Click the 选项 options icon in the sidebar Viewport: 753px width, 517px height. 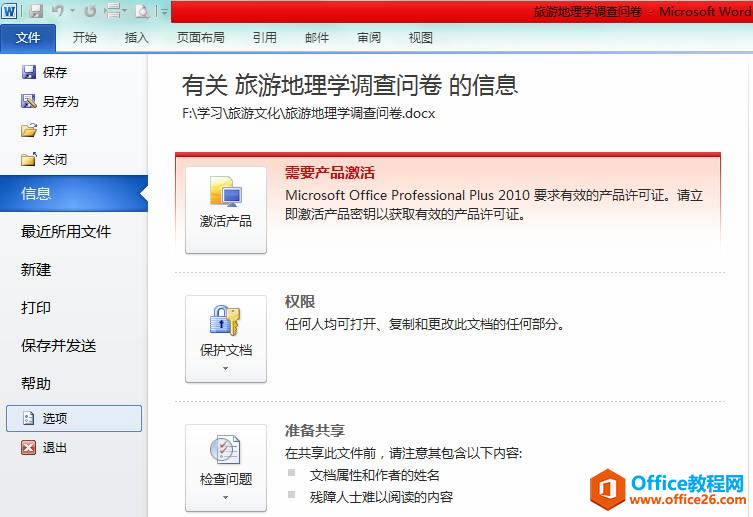point(29,418)
